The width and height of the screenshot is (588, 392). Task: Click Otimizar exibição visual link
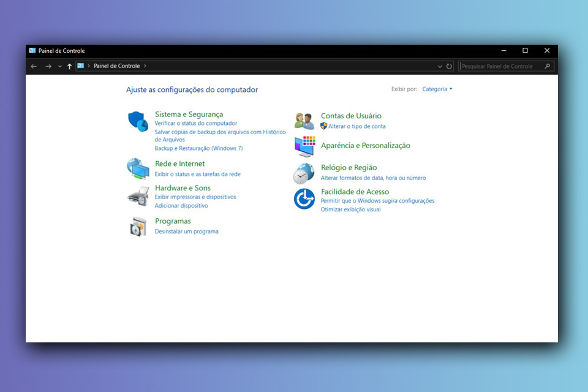pos(350,209)
